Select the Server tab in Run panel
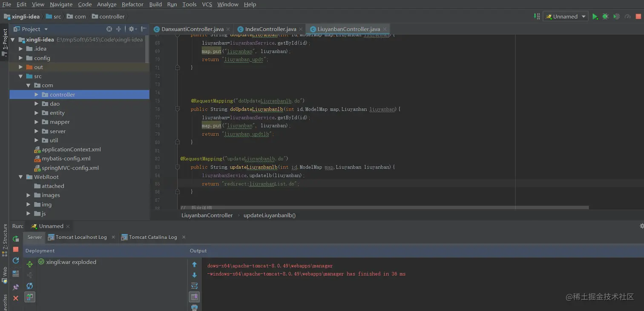Image resolution: width=644 pixels, height=311 pixels. click(x=34, y=237)
